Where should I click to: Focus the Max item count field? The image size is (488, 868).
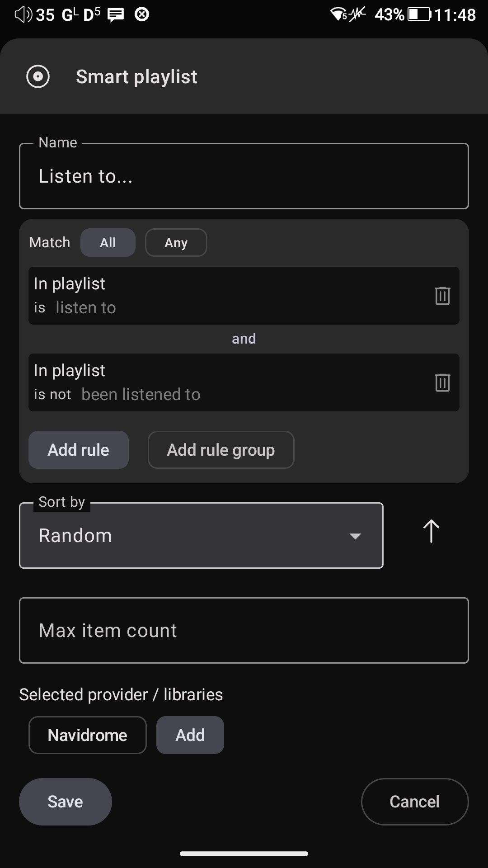click(x=244, y=631)
